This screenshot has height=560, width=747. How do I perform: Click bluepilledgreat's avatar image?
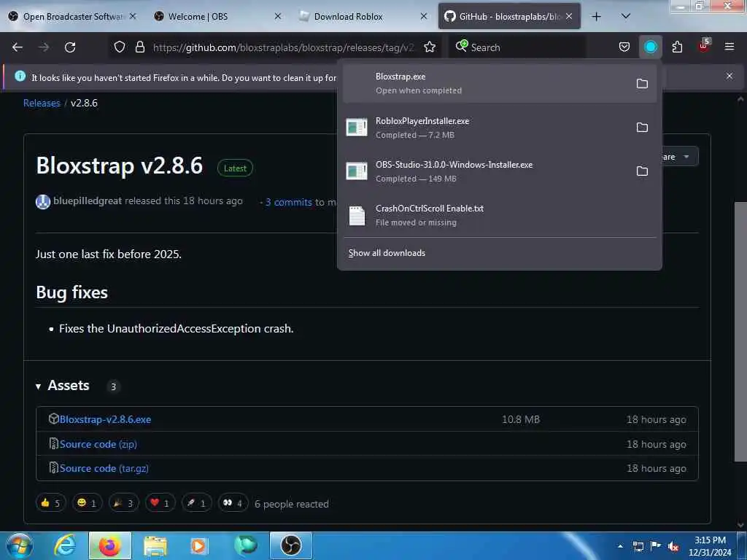43,202
